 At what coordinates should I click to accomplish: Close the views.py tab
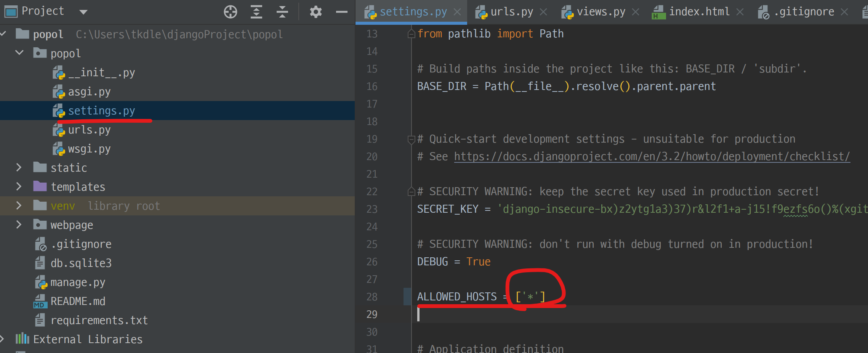[x=636, y=12]
